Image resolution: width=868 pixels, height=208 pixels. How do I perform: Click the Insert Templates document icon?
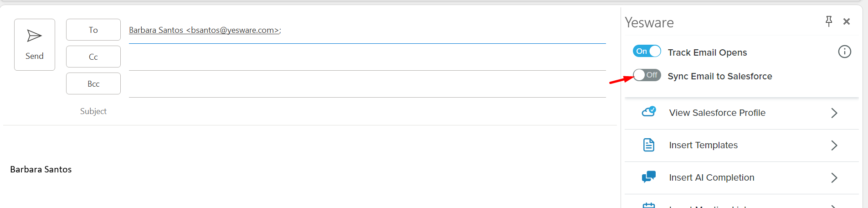pyautogui.click(x=648, y=145)
